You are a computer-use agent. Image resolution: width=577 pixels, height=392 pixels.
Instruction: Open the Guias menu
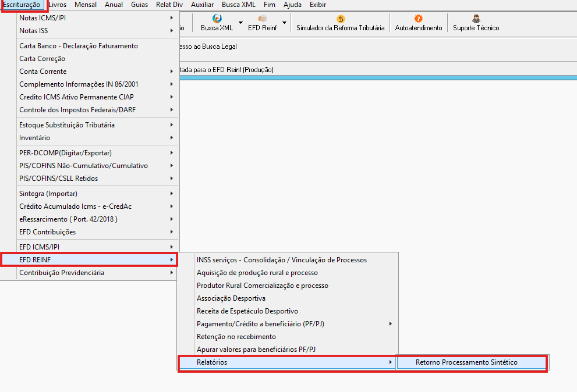coord(140,5)
